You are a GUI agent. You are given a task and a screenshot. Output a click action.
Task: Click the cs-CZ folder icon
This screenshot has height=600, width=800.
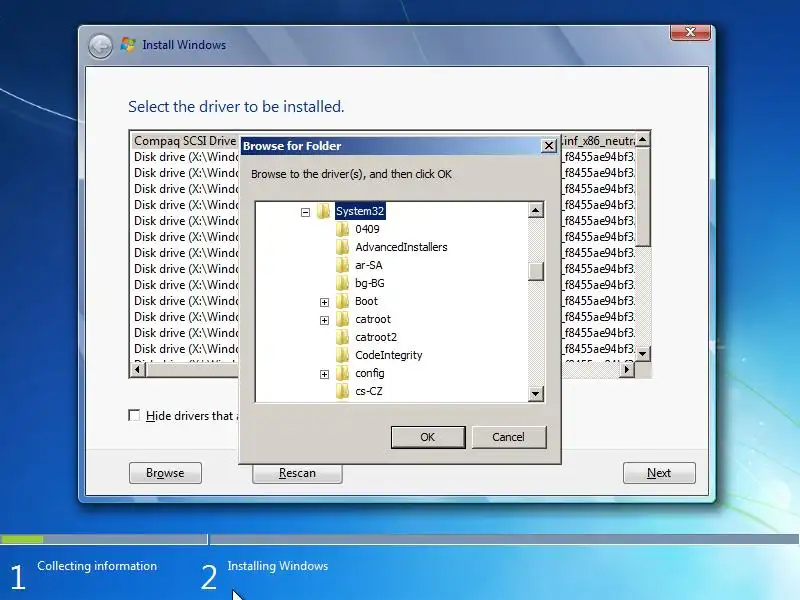click(x=343, y=391)
